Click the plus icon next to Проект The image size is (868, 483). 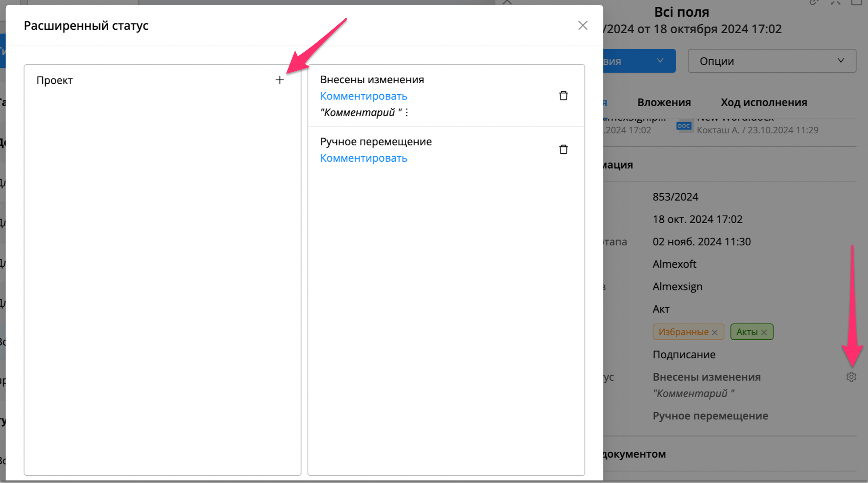point(280,80)
